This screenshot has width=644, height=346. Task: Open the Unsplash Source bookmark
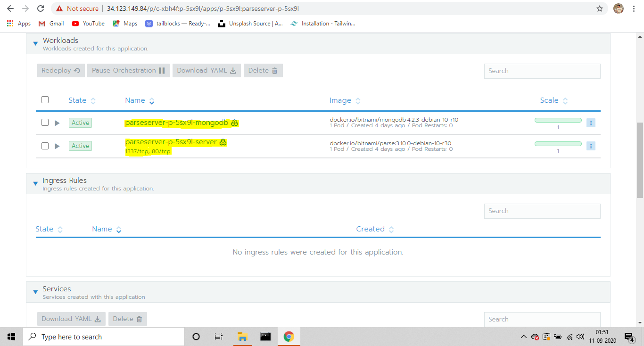click(x=250, y=24)
